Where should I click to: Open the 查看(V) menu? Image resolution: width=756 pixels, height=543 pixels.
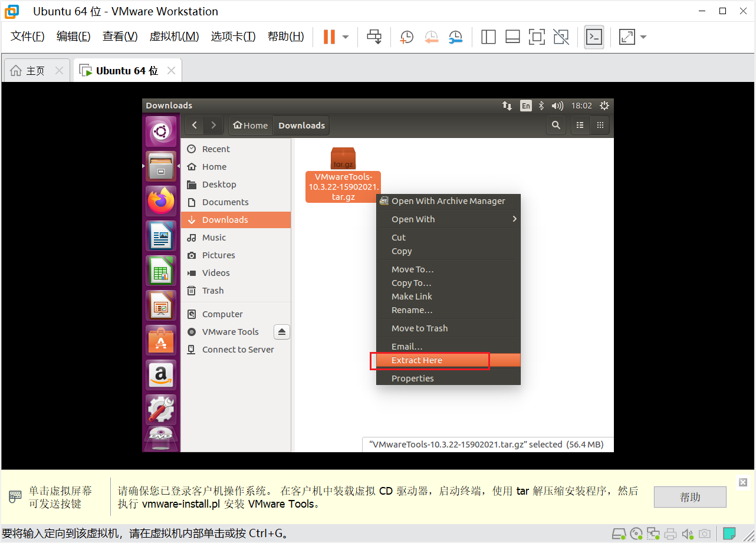point(120,37)
